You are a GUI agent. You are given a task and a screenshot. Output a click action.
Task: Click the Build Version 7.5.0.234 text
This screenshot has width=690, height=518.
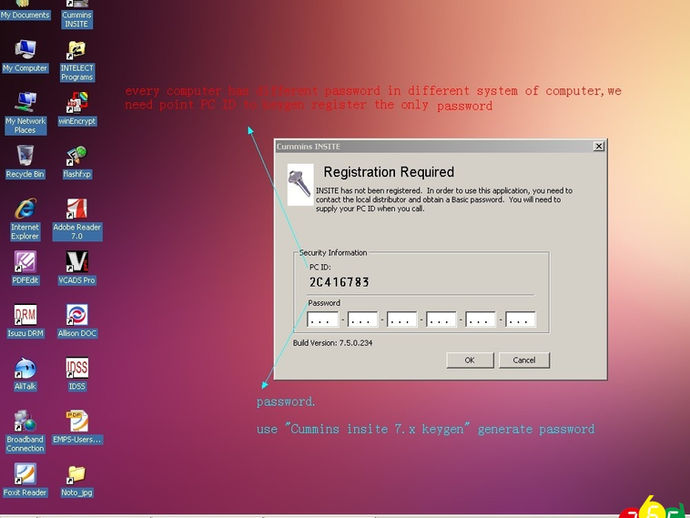(x=333, y=343)
